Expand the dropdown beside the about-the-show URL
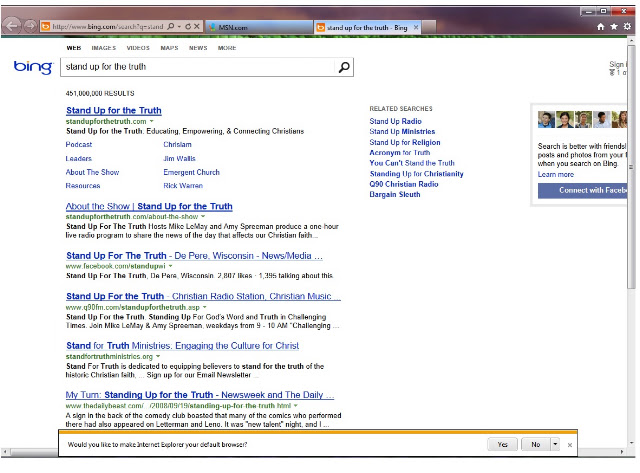Image resolution: width=640 pixels, height=473 pixels. tap(203, 217)
